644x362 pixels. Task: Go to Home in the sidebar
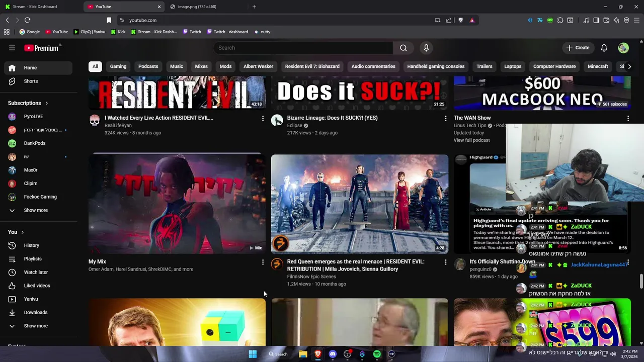point(38,68)
